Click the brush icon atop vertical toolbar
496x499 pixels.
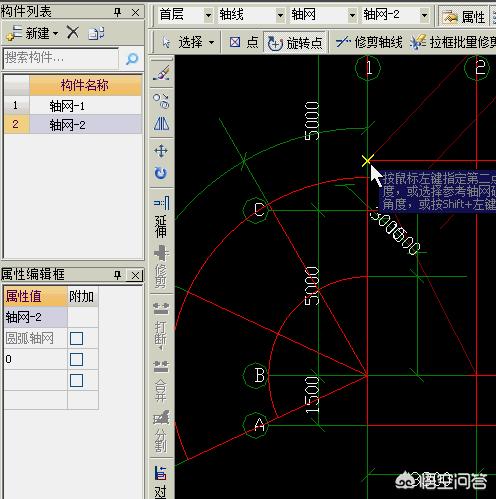162,73
